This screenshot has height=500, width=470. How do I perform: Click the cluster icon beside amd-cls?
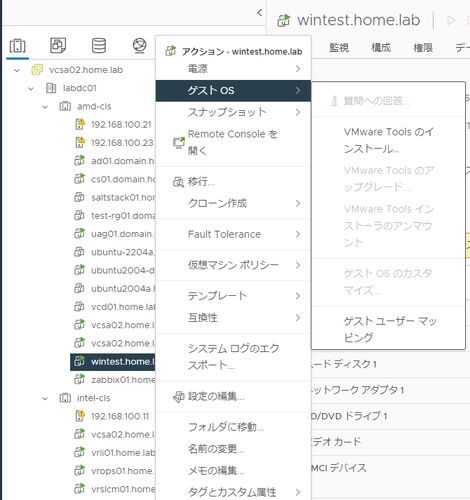click(65, 106)
